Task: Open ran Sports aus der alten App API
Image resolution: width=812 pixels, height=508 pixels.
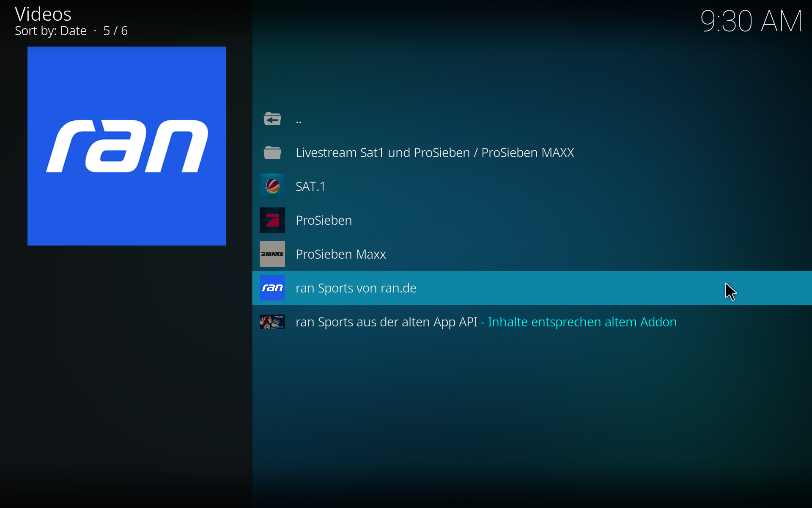Action: (x=532, y=322)
